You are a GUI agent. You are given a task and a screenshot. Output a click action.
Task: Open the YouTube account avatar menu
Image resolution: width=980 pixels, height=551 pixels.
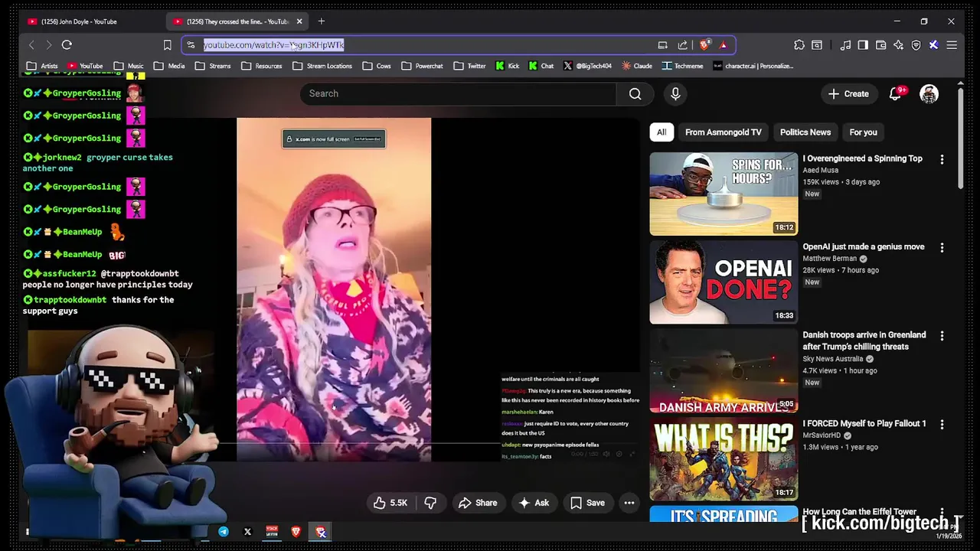click(929, 94)
